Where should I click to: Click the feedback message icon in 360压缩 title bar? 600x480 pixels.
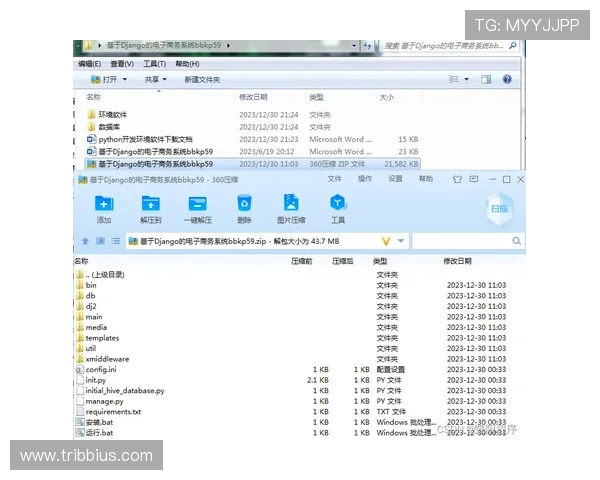click(x=474, y=179)
